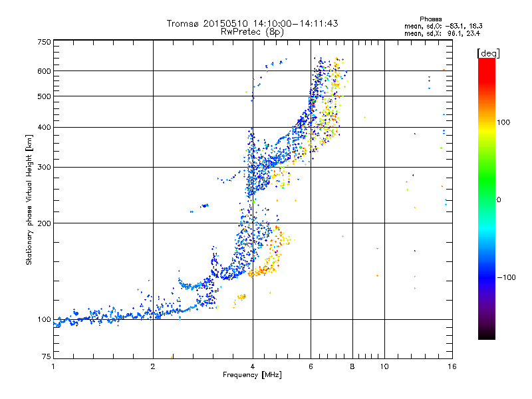The image size is (532, 399).
Task: Click the phase colorbar gradient
Action: [x=487, y=199]
